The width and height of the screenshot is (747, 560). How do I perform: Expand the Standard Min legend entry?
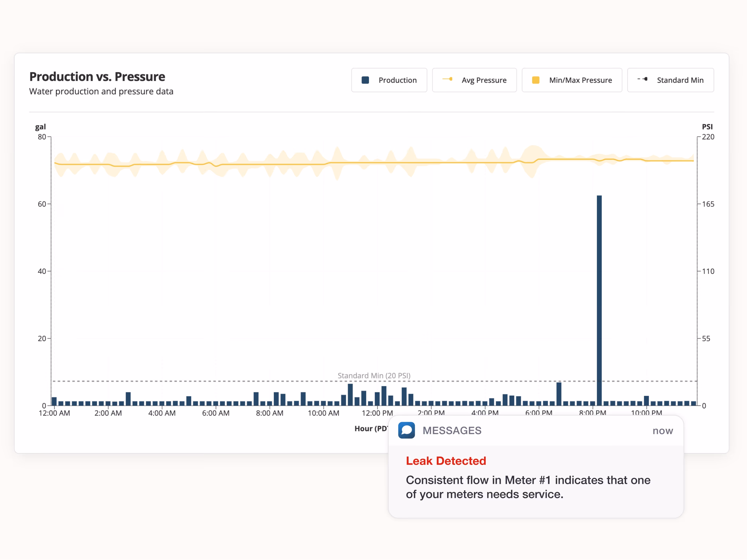tap(670, 80)
